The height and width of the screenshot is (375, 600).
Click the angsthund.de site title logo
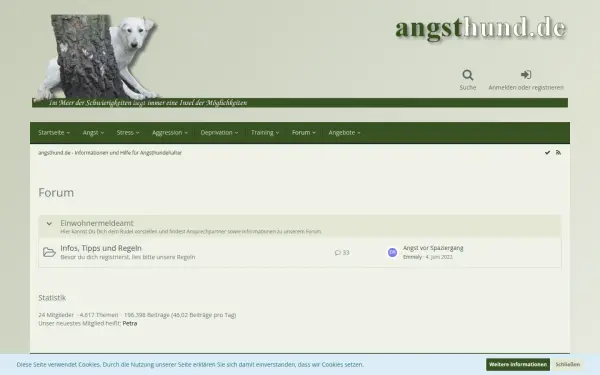(480, 29)
